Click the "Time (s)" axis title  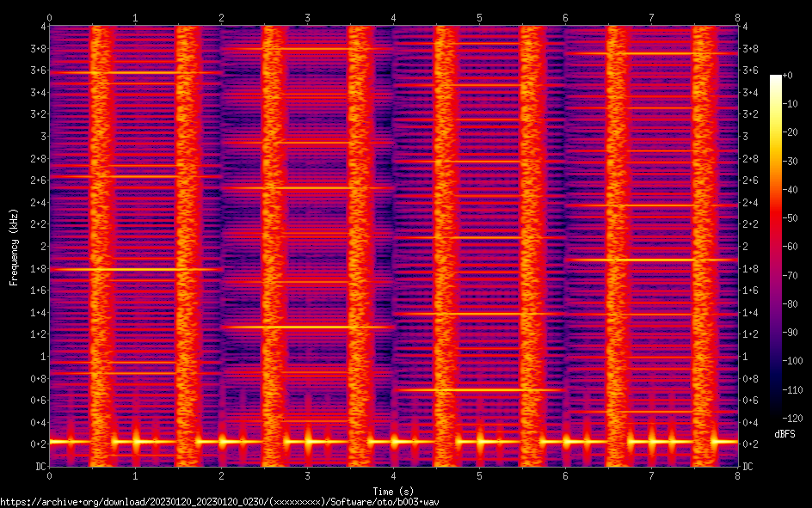pyautogui.click(x=393, y=490)
